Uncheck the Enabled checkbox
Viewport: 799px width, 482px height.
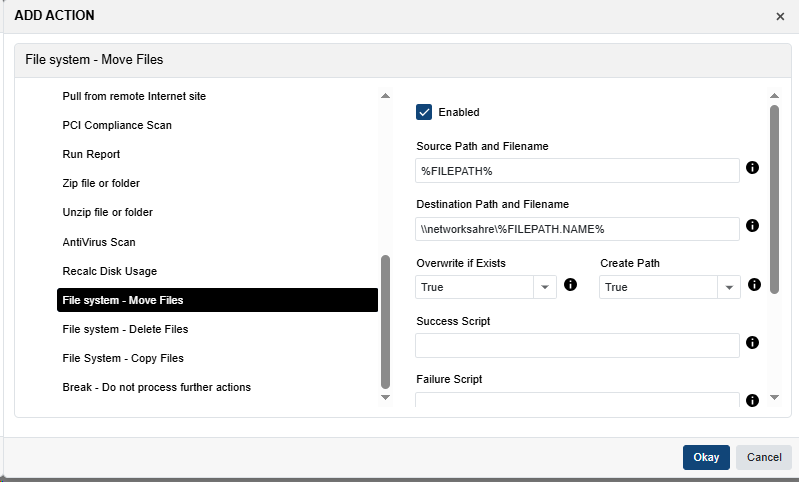point(424,112)
